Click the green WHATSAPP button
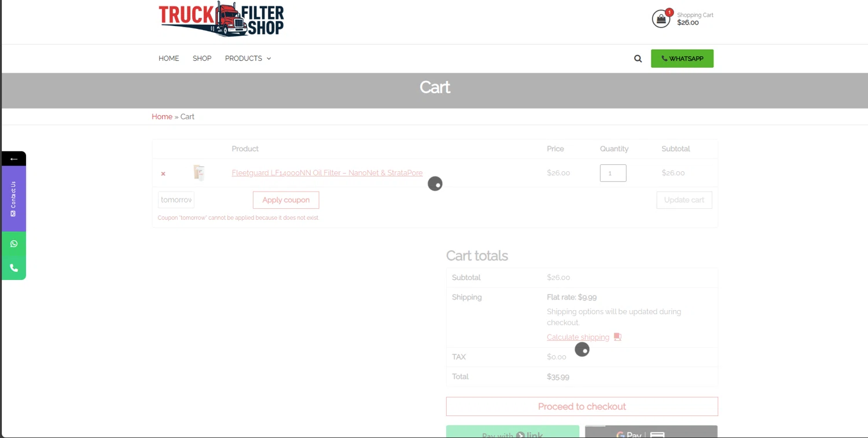868x438 pixels. [x=682, y=58]
